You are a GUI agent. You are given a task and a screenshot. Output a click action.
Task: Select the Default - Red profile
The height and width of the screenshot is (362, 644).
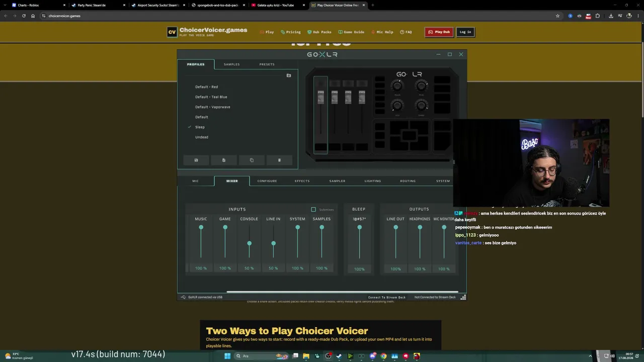[206, 87]
